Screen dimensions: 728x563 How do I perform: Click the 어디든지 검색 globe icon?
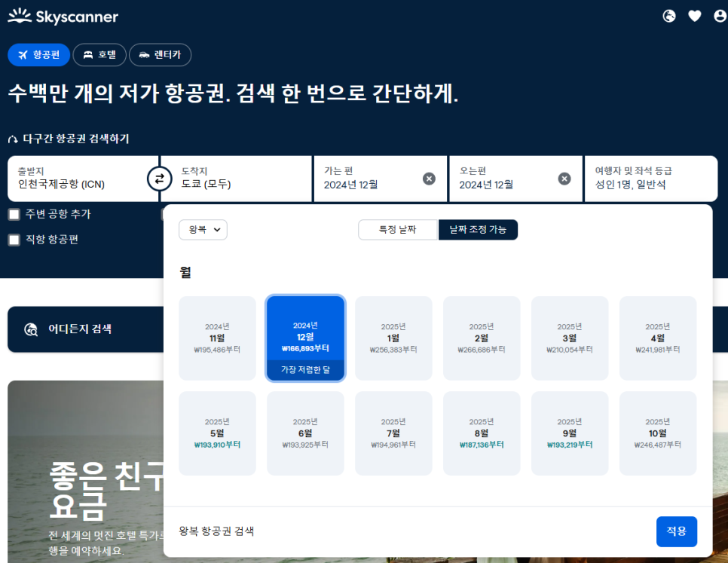tap(31, 329)
